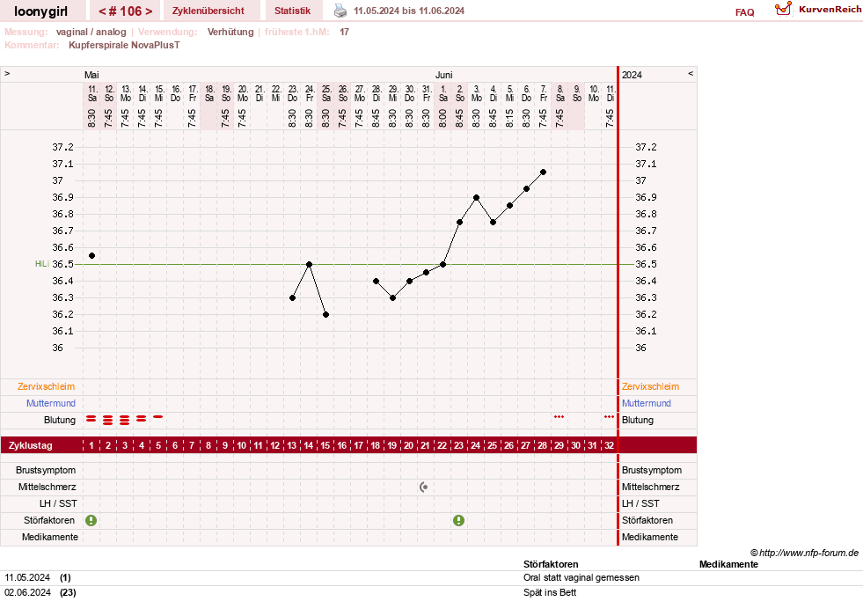Select the bleeding mark on cycle day 1

[x=91, y=419]
